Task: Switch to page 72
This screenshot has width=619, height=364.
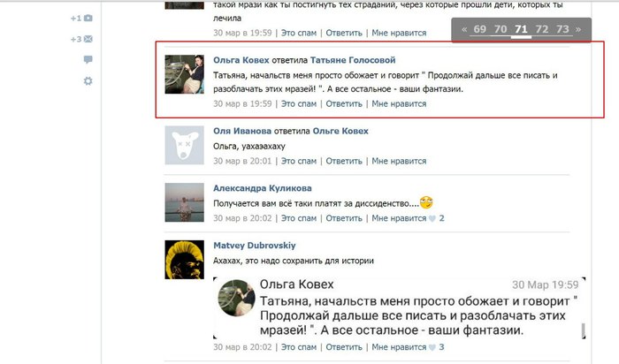Action: point(541,29)
